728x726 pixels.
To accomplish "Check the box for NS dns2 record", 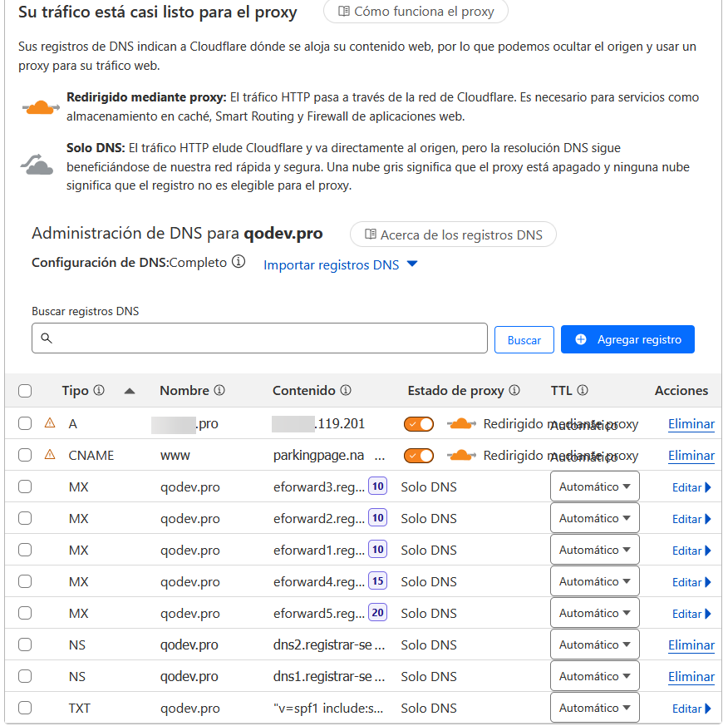I will 25,645.
